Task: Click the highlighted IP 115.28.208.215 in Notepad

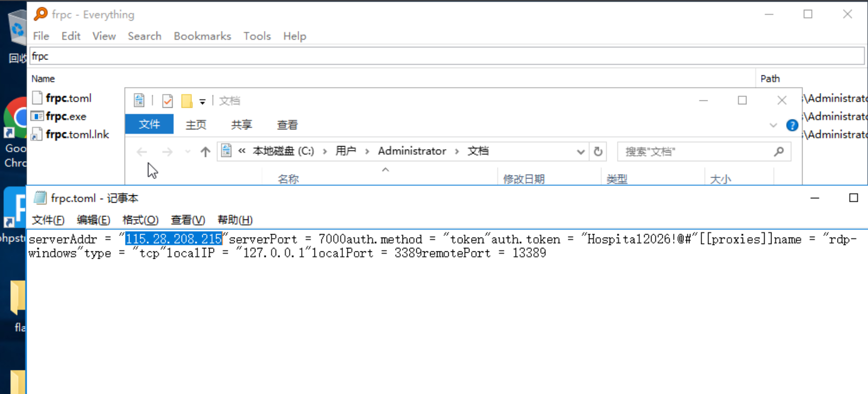Action: (x=174, y=239)
